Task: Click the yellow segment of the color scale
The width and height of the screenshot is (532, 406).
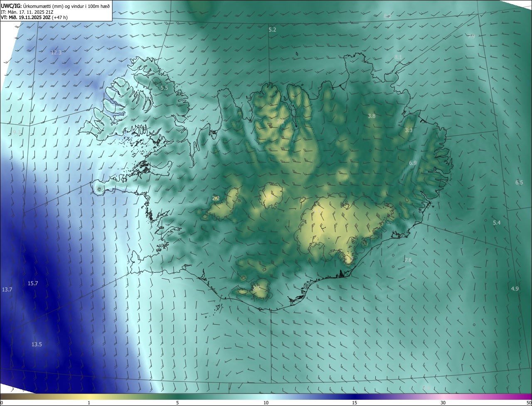Action: coord(89,396)
